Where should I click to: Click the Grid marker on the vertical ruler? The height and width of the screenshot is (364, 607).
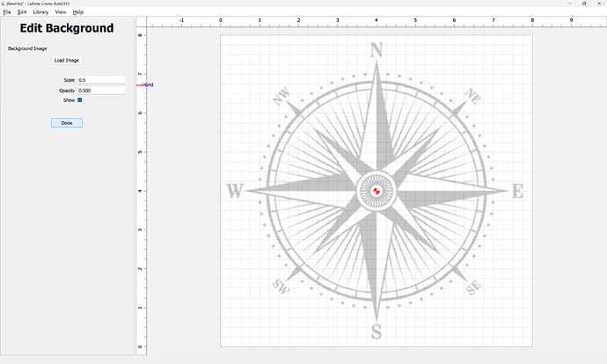149,84
